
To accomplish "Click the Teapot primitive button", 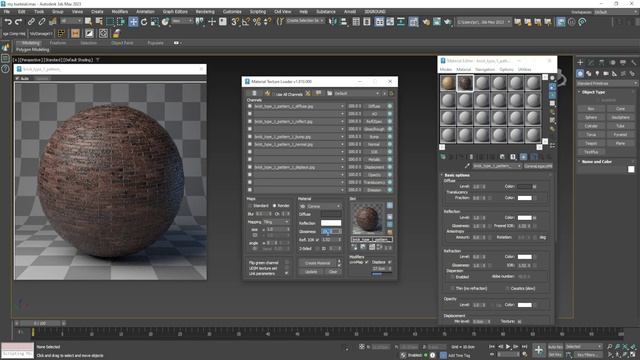I will pyautogui.click(x=591, y=143).
